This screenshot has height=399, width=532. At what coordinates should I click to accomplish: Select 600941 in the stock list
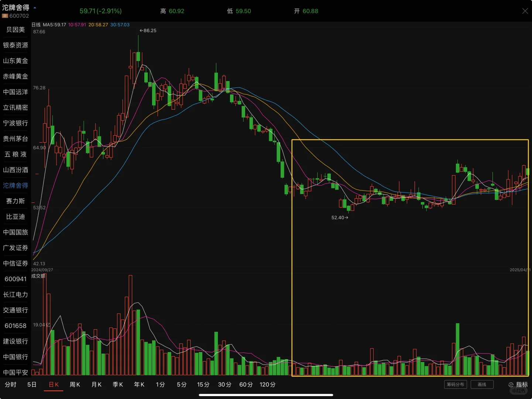pyautogui.click(x=16, y=279)
